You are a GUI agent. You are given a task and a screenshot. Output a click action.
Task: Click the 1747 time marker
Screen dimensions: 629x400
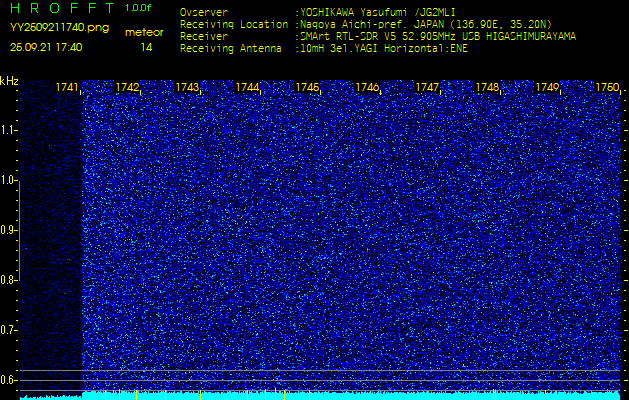pos(427,87)
